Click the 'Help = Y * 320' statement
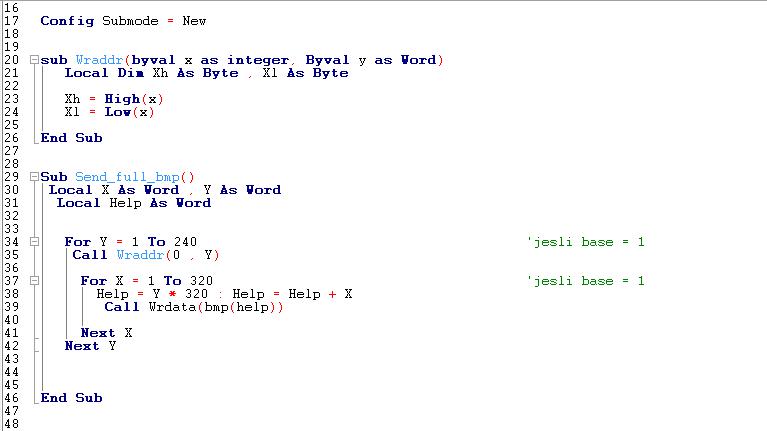767x431 pixels. click(x=152, y=294)
